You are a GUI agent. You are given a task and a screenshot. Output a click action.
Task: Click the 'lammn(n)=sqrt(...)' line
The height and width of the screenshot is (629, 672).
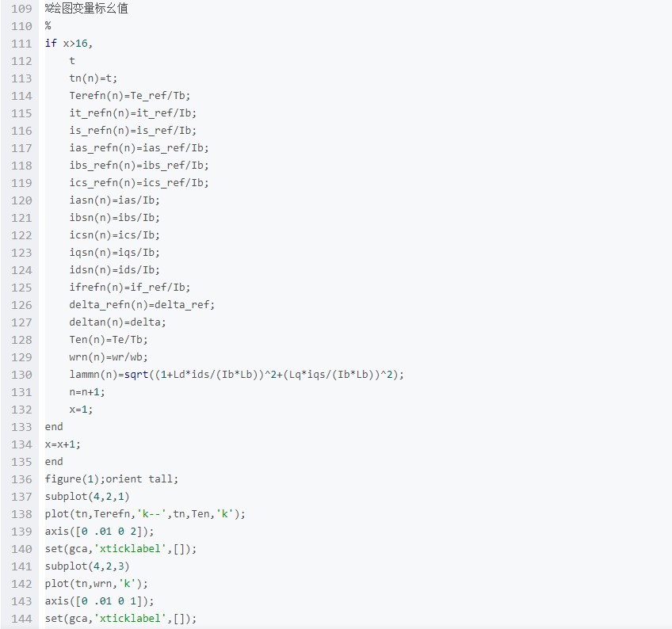pos(237,375)
